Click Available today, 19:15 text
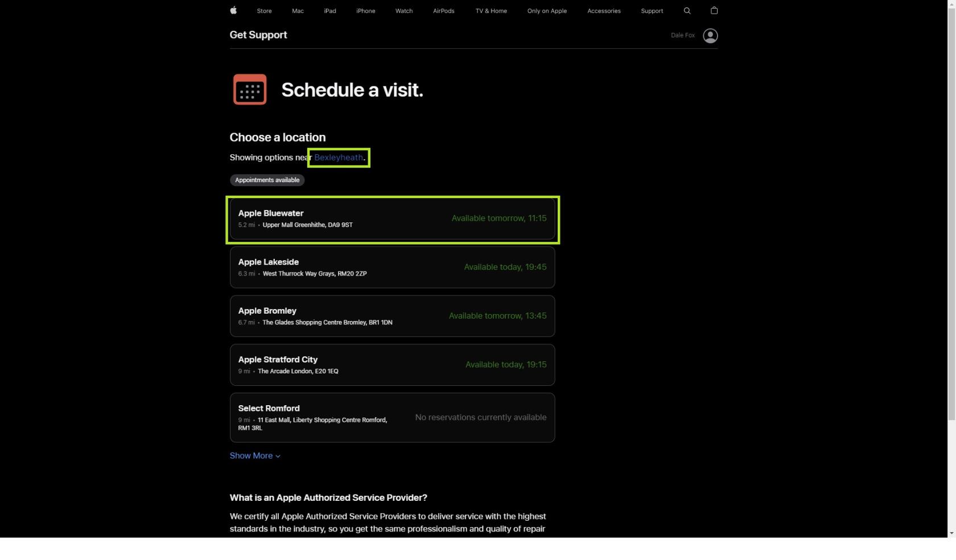 (x=506, y=365)
